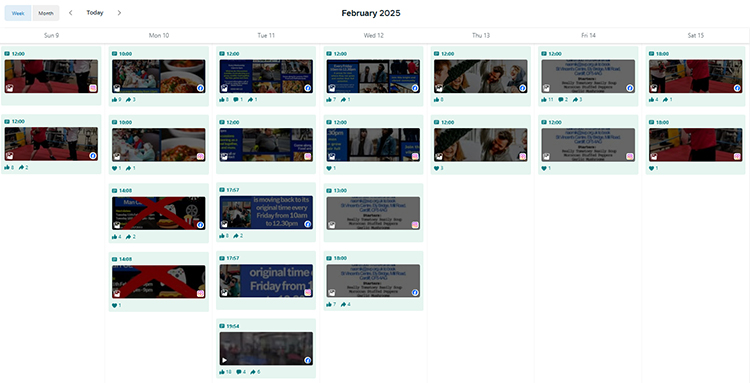Click the play icon on the 19:54 video post
The width and height of the screenshot is (750, 383).
224,360
